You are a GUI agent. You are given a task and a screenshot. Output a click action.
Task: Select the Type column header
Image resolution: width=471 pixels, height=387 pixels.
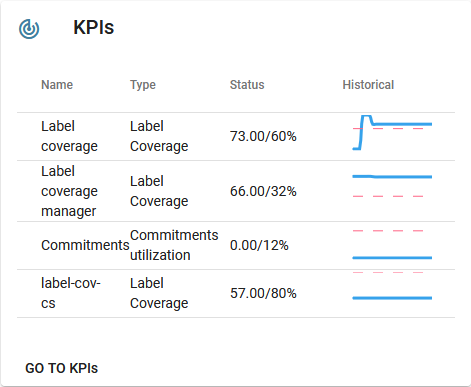click(x=143, y=85)
